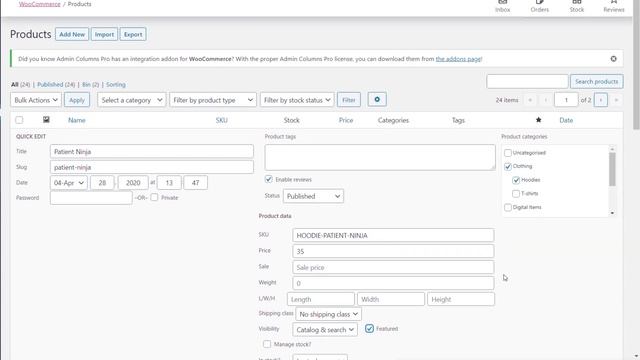Focus the product search field
The image size is (640, 360).
click(x=527, y=82)
